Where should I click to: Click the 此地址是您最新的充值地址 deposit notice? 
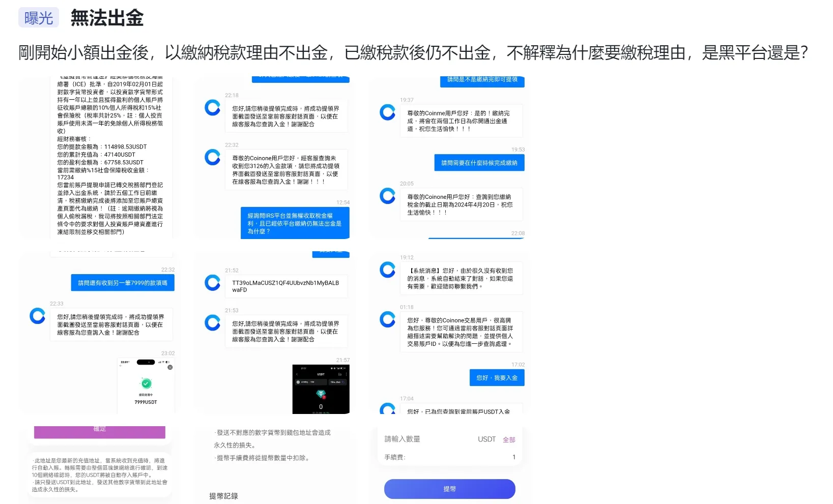[x=100, y=475]
